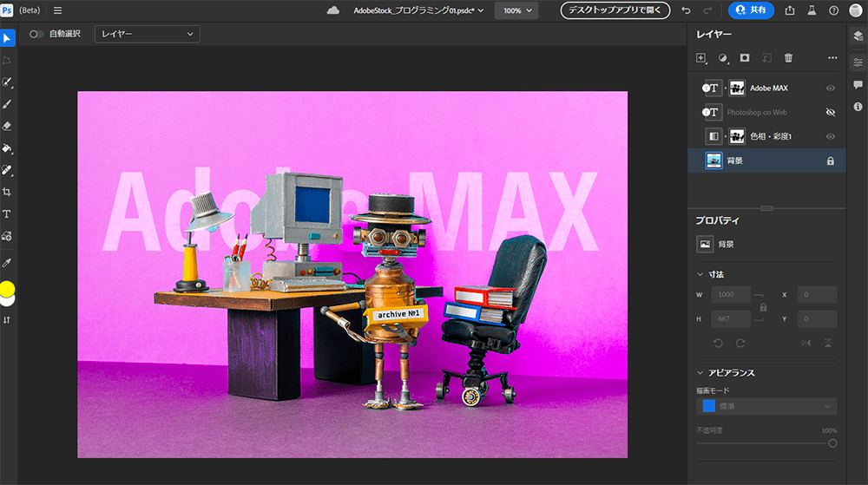
Task: Click the H height field
Action: point(731,319)
